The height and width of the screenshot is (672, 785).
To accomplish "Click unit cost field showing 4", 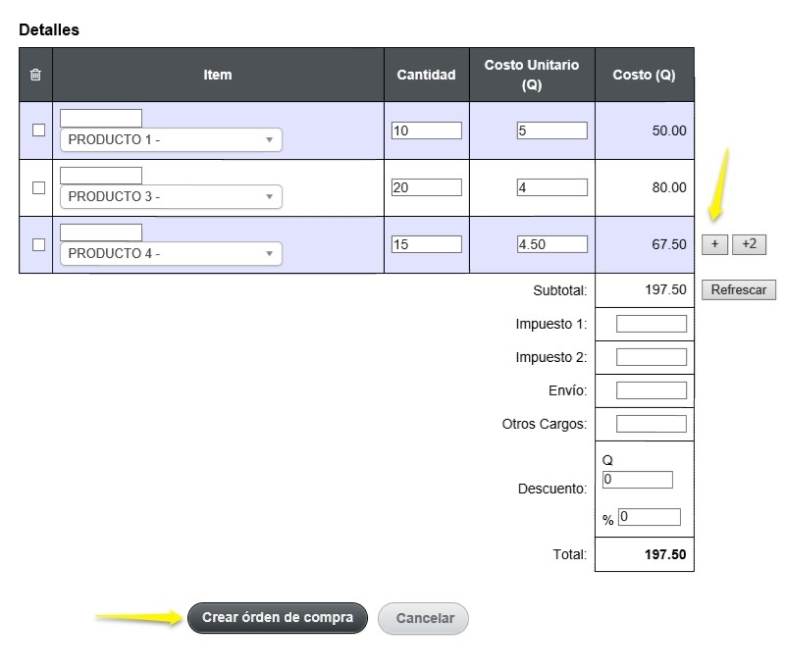I will pyautogui.click(x=552, y=187).
